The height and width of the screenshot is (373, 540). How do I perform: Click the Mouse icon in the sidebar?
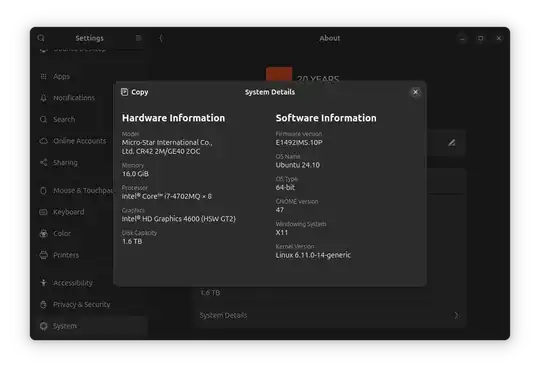[43, 190]
